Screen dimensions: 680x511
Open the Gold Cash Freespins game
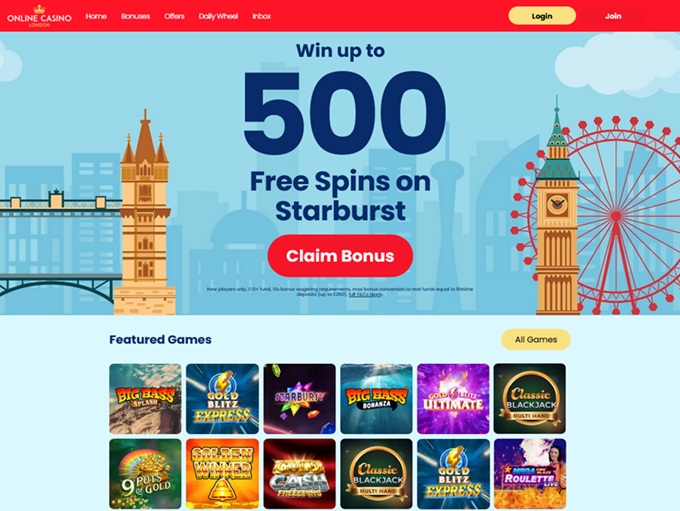(x=299, y=474)
